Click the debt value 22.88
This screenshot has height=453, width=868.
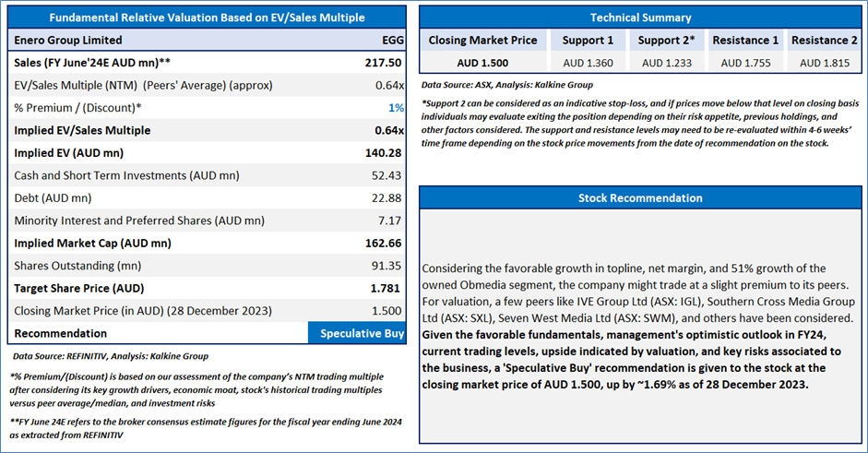coord(386,198)
